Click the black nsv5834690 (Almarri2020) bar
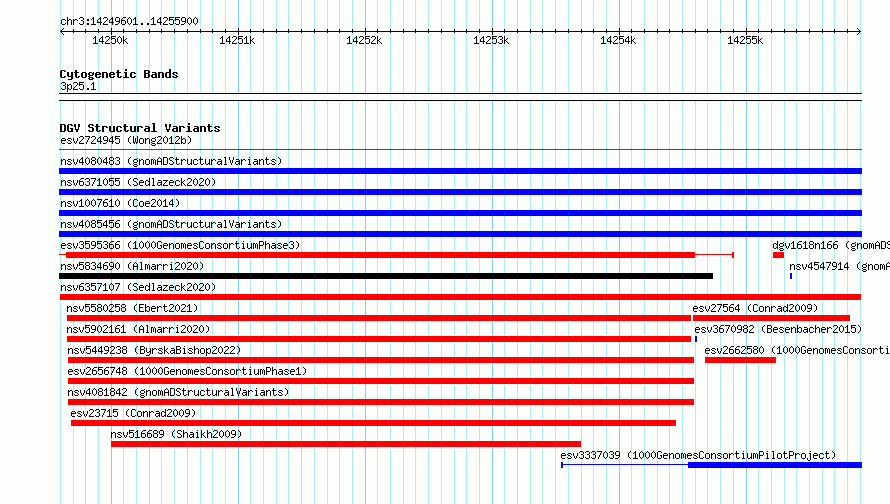890x504 pixels. click(386, 276)
